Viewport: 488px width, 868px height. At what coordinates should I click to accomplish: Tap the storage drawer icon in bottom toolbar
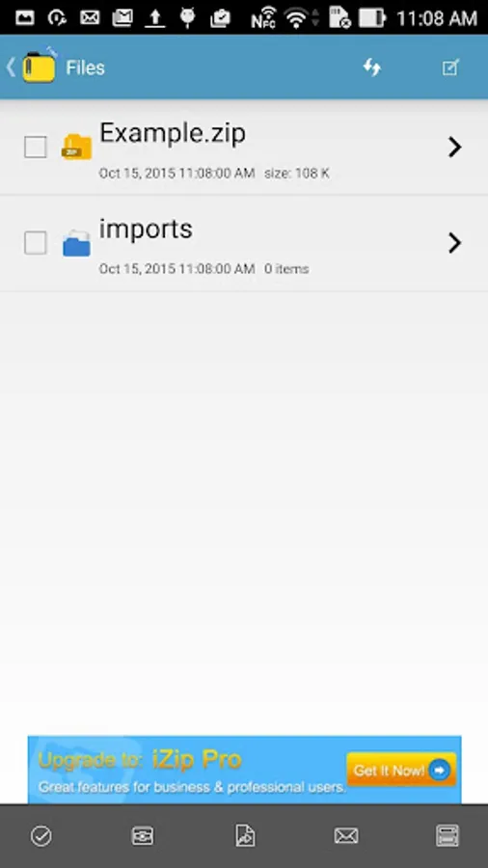(x=447, y=835)
